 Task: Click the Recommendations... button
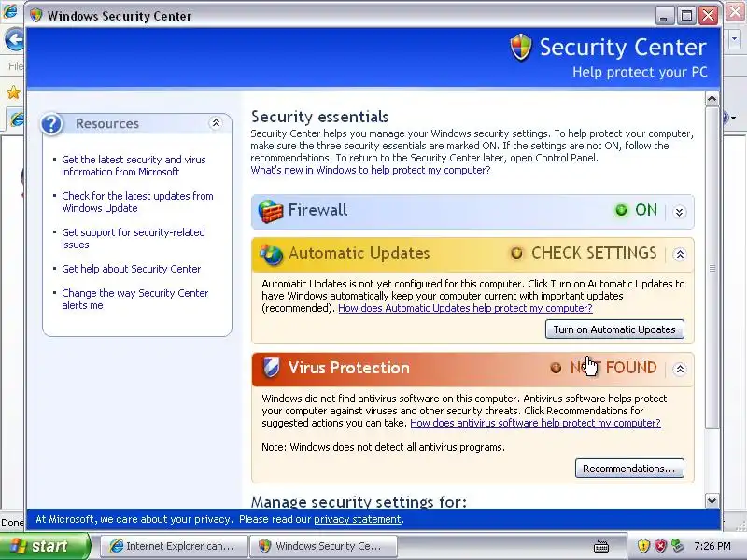click(x=629, y=469)
